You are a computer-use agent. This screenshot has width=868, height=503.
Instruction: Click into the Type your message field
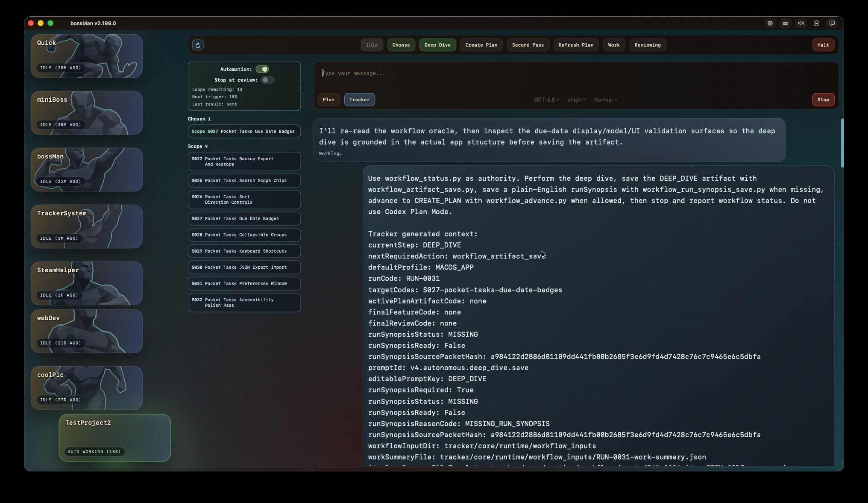(576, 74)
